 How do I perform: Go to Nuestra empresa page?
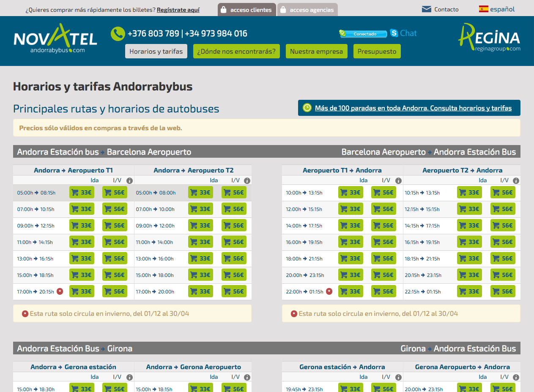(316, 51)
